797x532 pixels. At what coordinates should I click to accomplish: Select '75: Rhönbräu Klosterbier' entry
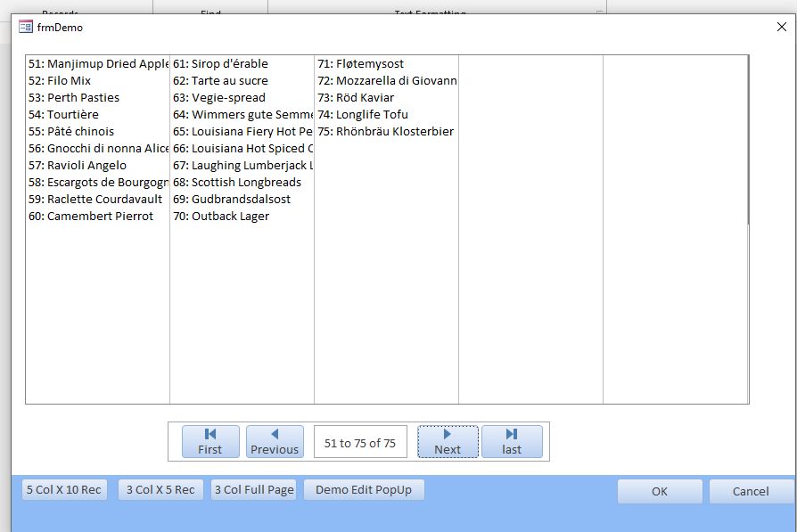386,131
